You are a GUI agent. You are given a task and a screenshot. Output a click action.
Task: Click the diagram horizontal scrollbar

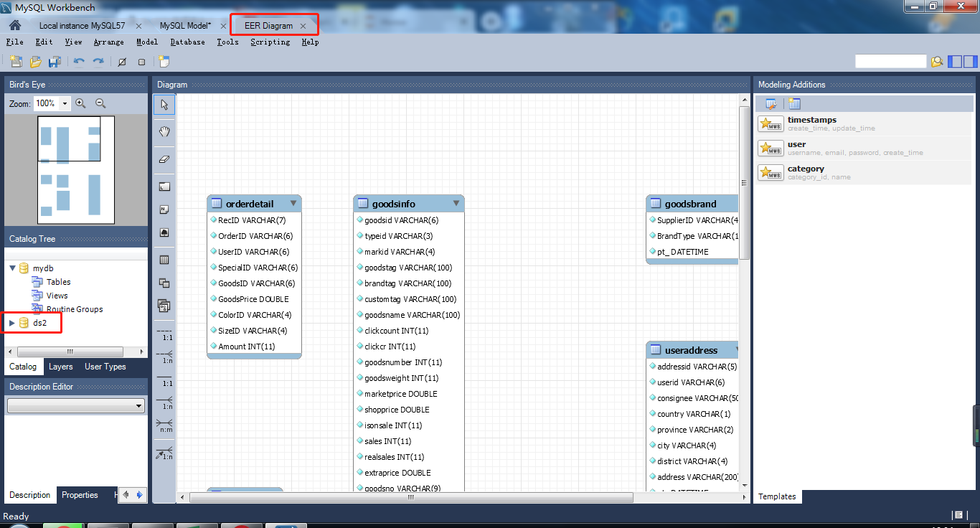410,496
